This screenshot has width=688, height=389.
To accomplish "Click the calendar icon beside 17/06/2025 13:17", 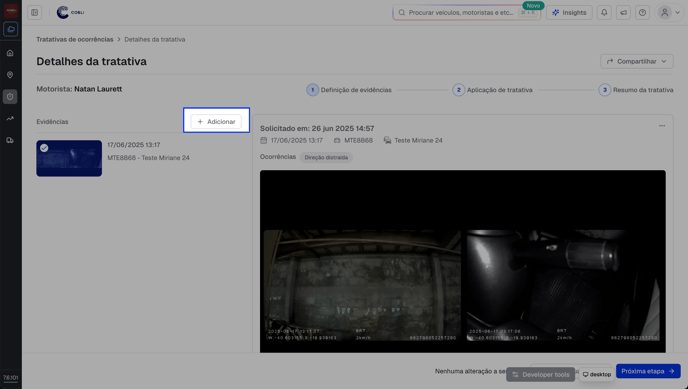I will [263, 140].
